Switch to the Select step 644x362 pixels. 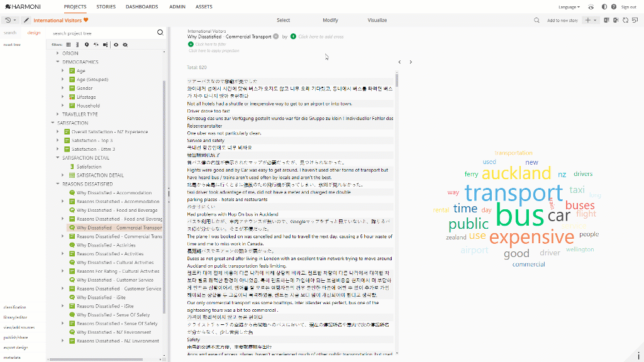(283, 20)
